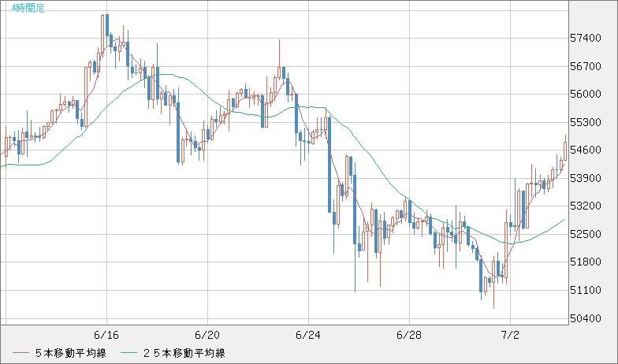Click the 53200 price axis label

(x=586, y=206)
